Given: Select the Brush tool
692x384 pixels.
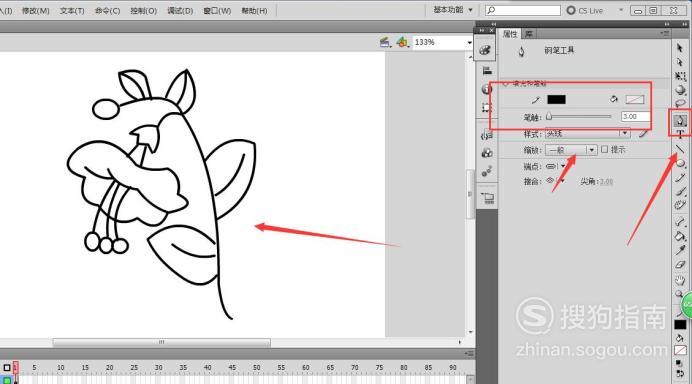Looking at the screenshot, I should click(x=680, y=192).
